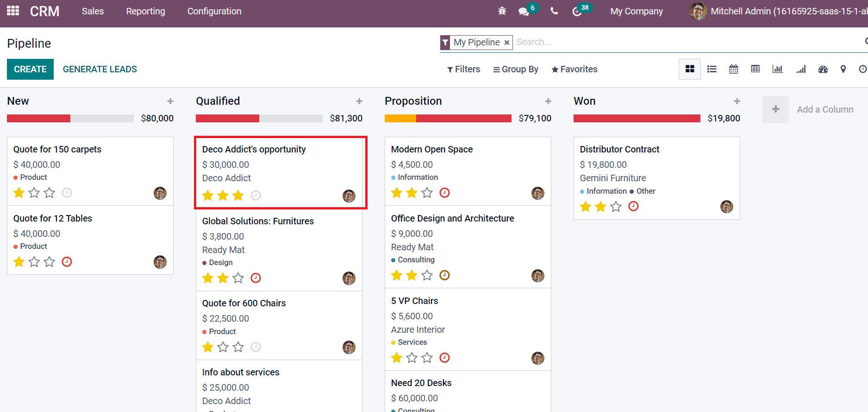Focus the Search input field
868x412 pixels.
(688, 42)
